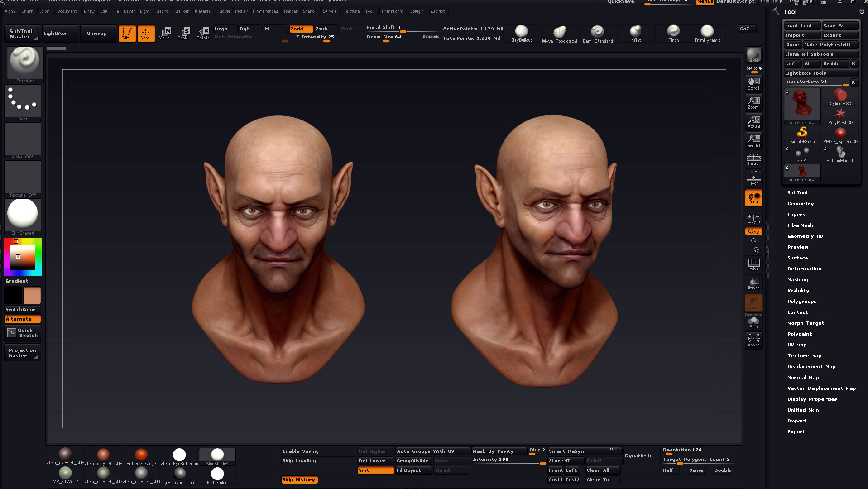The image size is (868, 489).
Task: Click Make PolyMesh3D button
Action: 830,45
